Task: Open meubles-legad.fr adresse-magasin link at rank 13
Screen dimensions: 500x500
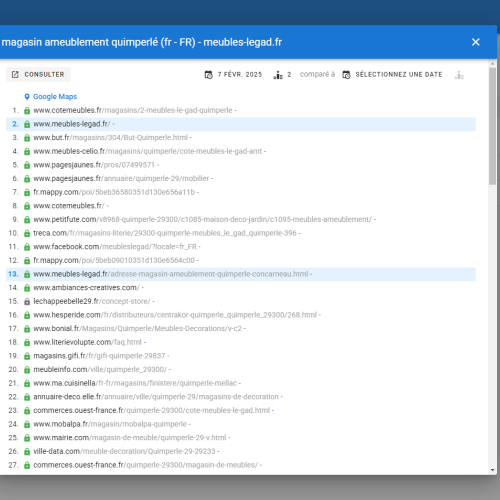Action: [171, 274]
